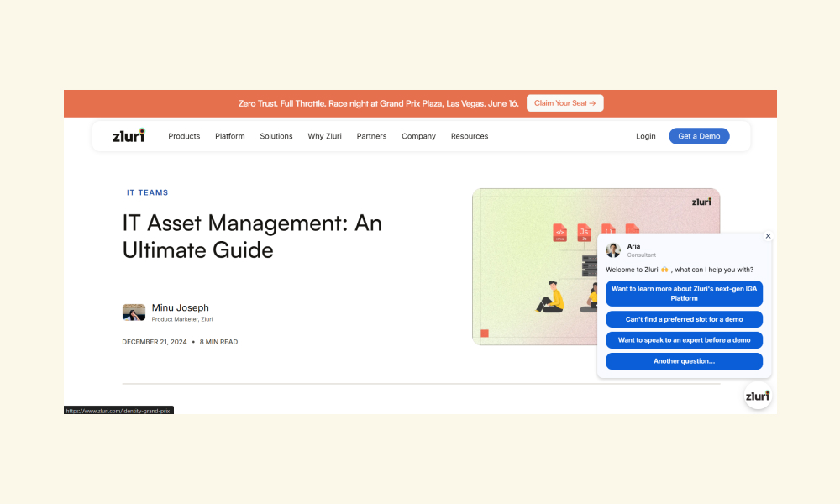The width and height of the screenshot is (840, 504).
Task: Choose 'Want to speak to an expert before a demo'
Action: coord(684,340)
